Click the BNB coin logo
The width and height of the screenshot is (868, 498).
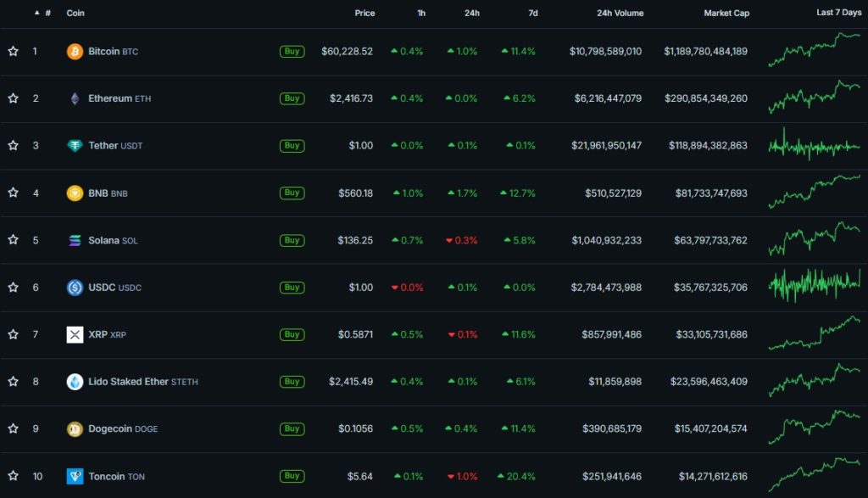click(x=75, y=193)
